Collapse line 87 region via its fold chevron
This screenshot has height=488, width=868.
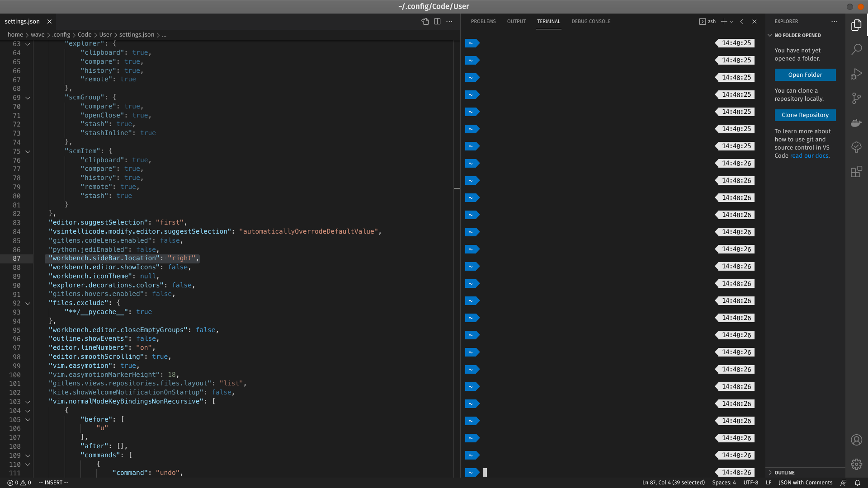point(27,258)
